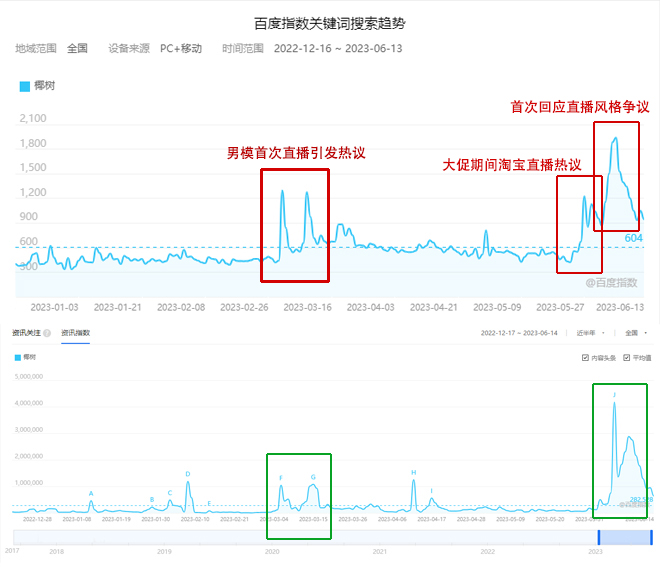Screen dimensions: 660x572
Task: Click the title 百度指数关键词搜索趋势
Action: point(330,23)
